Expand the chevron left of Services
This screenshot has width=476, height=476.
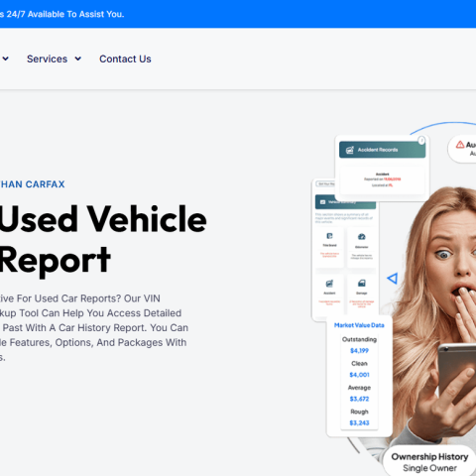[x=5, y=59]
